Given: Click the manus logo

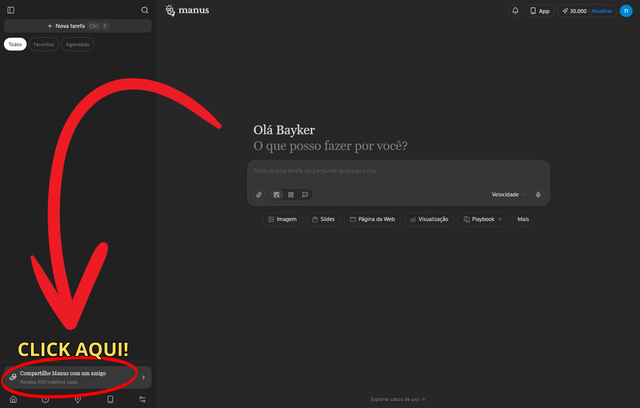Looking at the screenshot, I should tap(187, 10).
